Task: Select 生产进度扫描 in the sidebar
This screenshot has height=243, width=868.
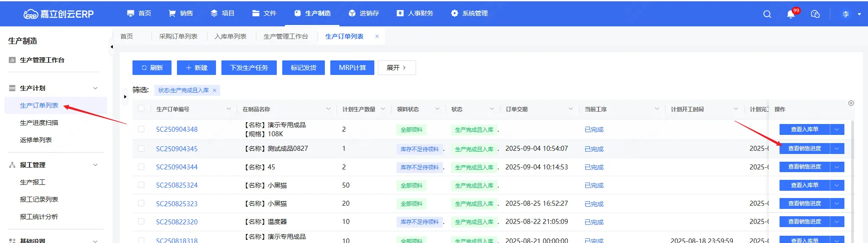Action: [39, 123]
